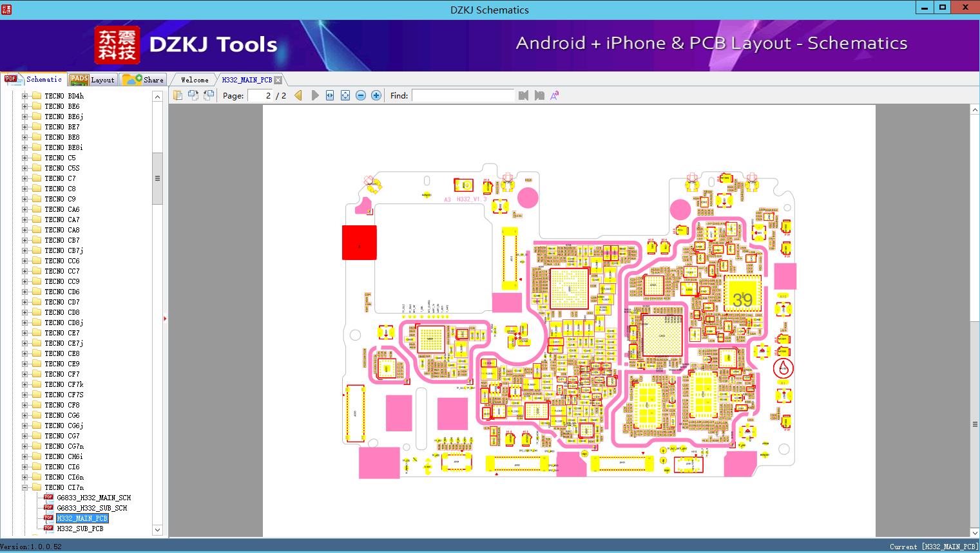Expand the TECNO CH6i tree node
The image size is (980, 553).
coord(24,456)
